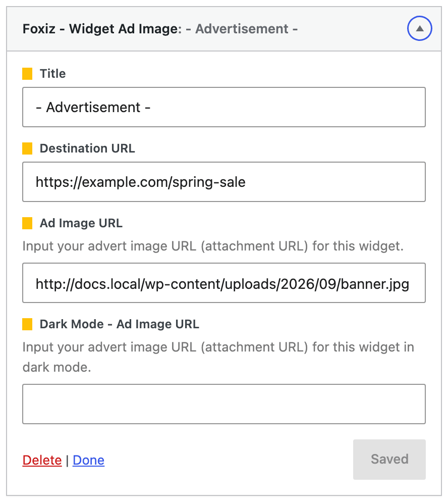The image size is (448, 502).
Task: Click the description mentioning 'dark mode.'
Action: click(218, 357)
